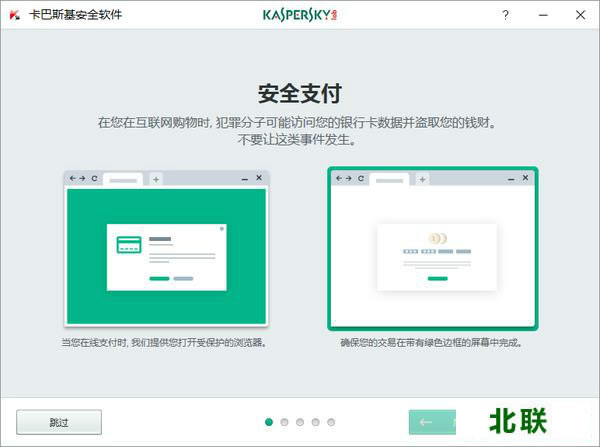
Task: Click the green button in left illustration dialog
Action: click(159, 278)
